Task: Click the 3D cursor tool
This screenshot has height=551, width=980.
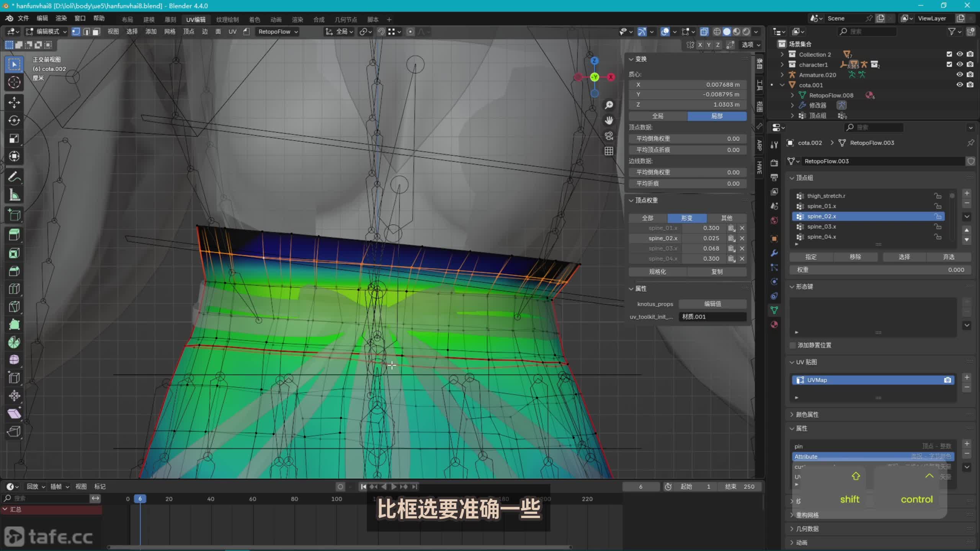Action: (14, 82)
